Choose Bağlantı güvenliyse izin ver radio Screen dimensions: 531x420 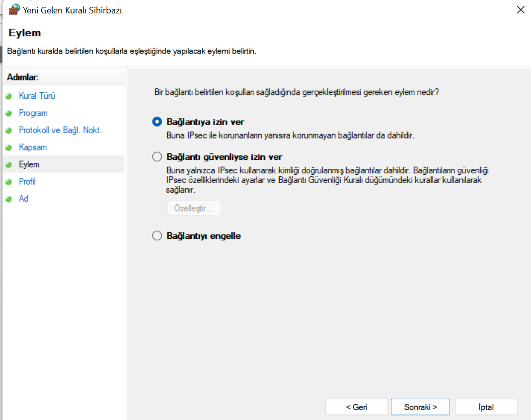point(157,157)
